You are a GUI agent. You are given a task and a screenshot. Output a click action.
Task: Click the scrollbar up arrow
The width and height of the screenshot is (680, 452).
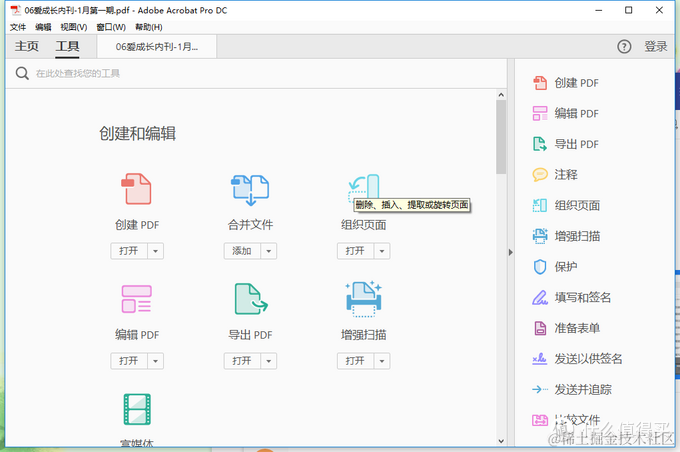click(501, 95)
